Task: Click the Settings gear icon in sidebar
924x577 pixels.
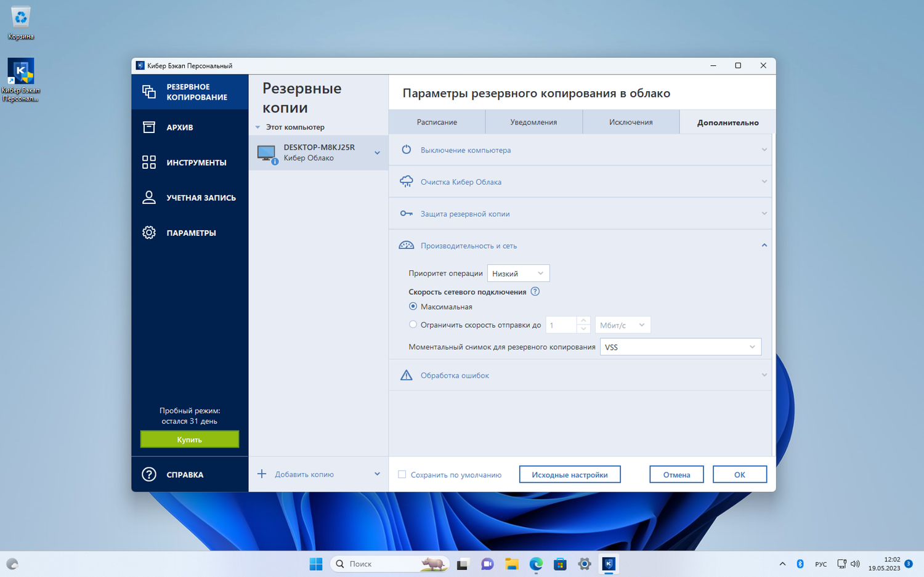Action: [149, 233]
